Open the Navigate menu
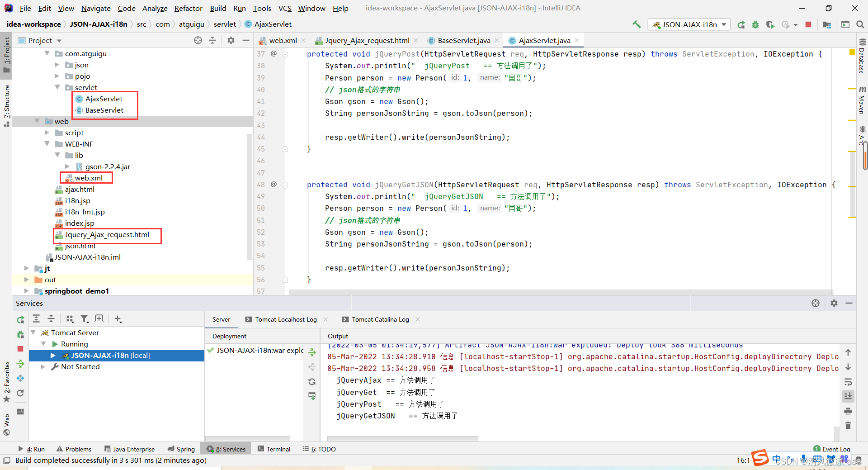Screen dimensions: 868x470 pyautogui.click(x=96, y=8)
